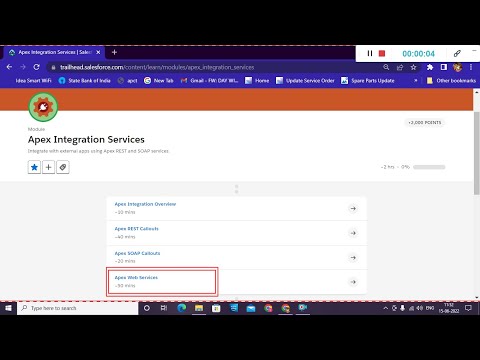Viewport: 480px width, 360px height.
Task: Open Microsoft Store from taskbar
Action: click(216, 308)
